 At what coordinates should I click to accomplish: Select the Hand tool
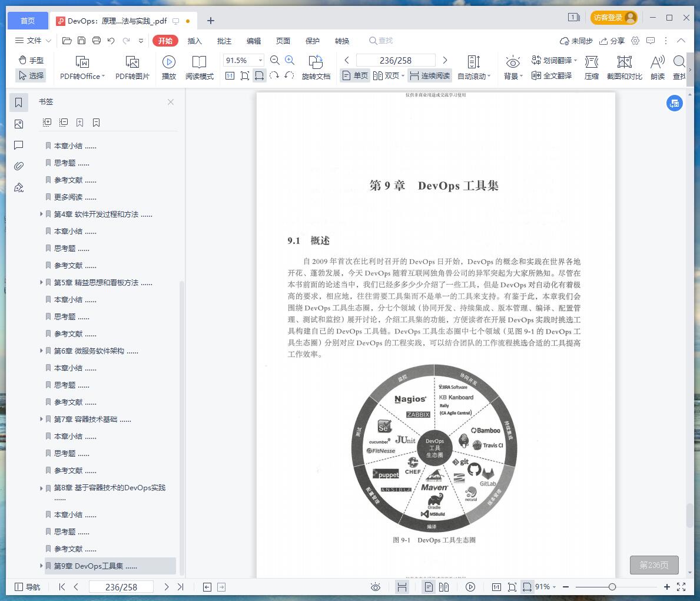click(31, 60)
